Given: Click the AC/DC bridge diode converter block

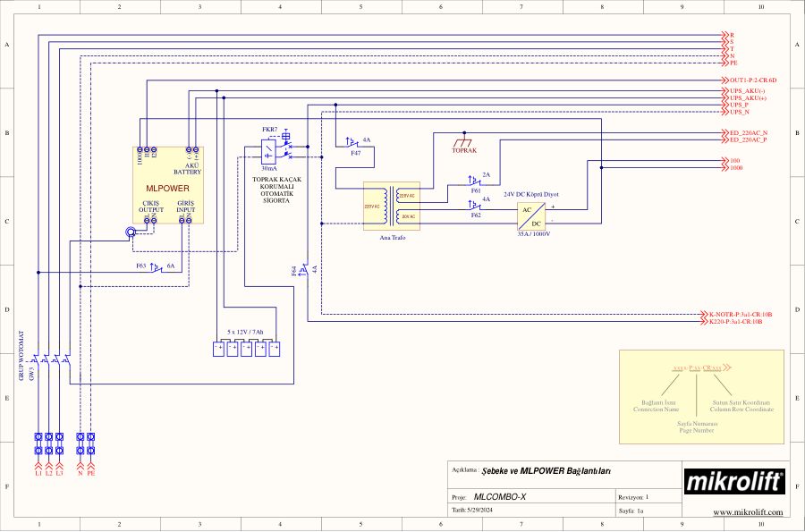Looking at the screenshot, I should click(x=531, y=216).
